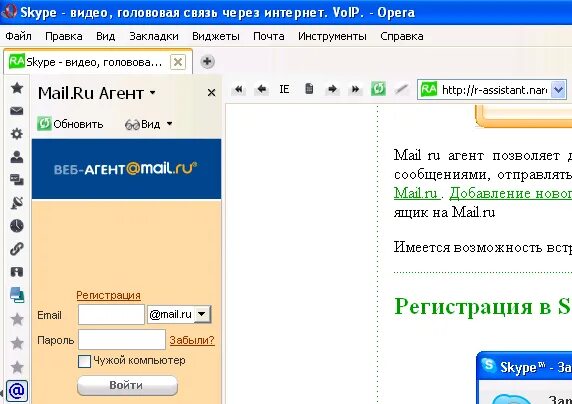Click the rewind navigation button

[x=239, y=89]
